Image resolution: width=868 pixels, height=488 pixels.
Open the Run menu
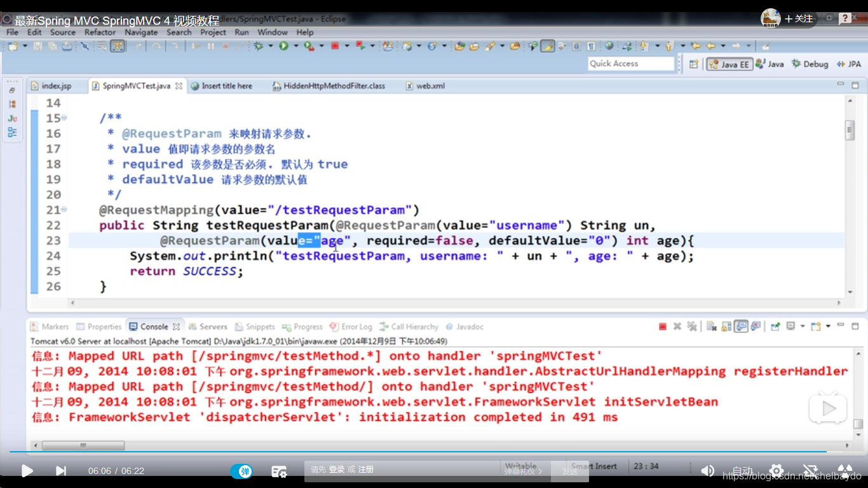(x=241, y=32)
